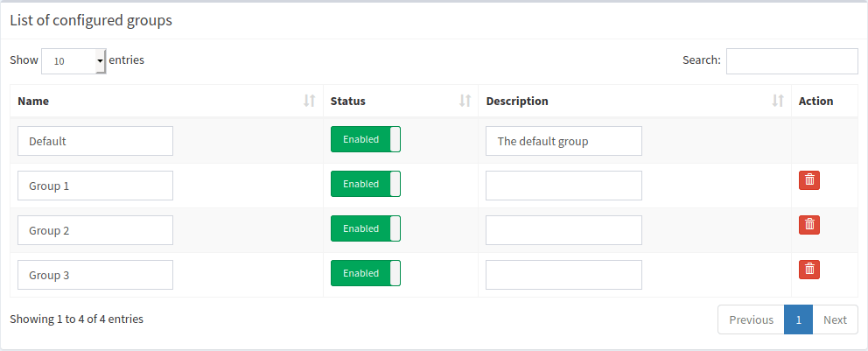
Task: Sort by Status column arrows
Action: point(465,101)
